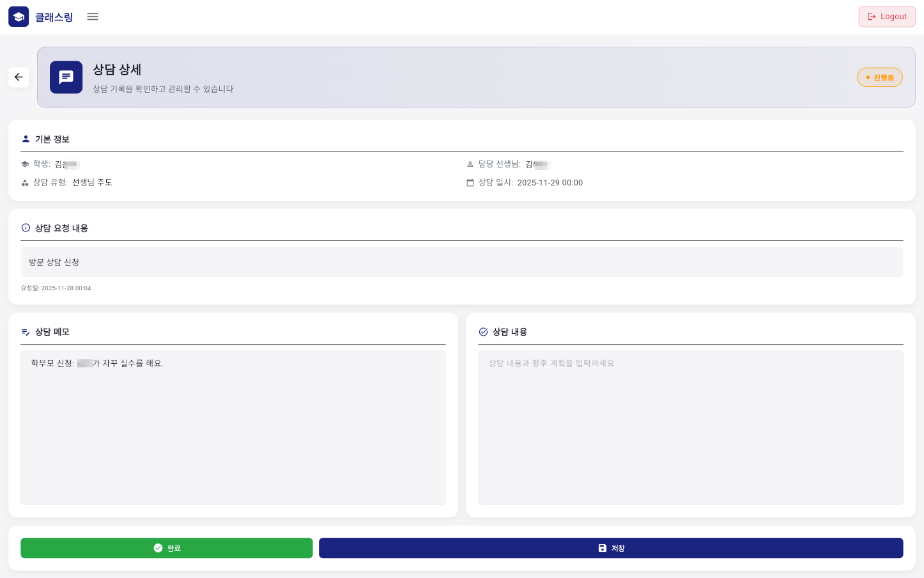Click the calendar icon next to 상담 일시
Image resolution: width=924 pixels, height=578 pixels.
pos(470,183)
